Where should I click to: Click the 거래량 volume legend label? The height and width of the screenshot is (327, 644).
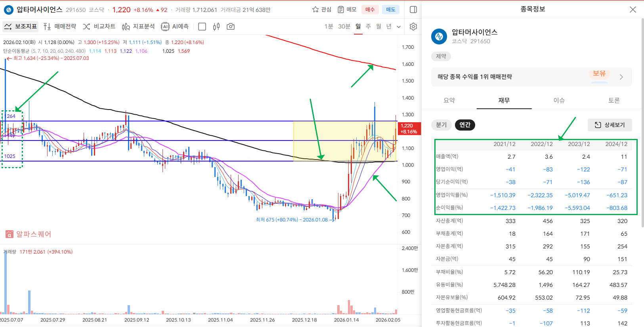pyautogui.click(x=10, y=252)
